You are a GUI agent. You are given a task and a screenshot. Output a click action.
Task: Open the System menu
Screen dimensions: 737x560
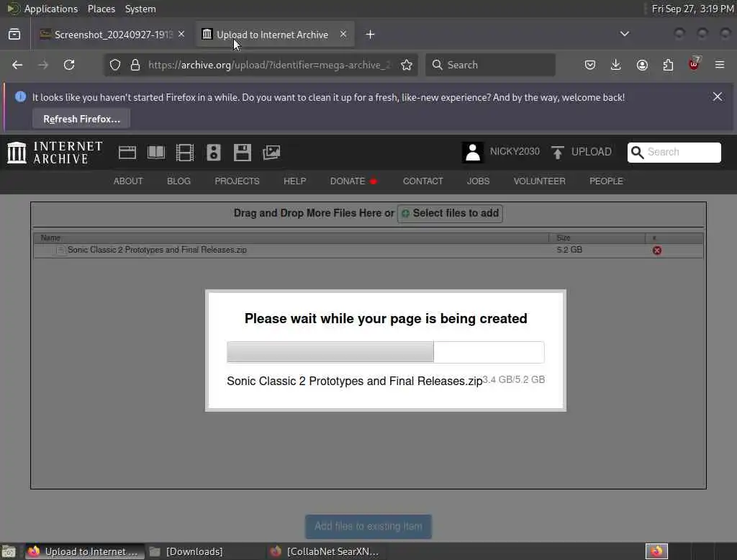point(140,9)
